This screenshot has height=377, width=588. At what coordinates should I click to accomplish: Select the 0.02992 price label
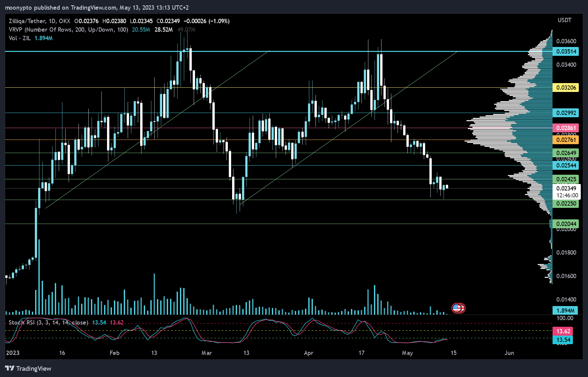(566, 113)
